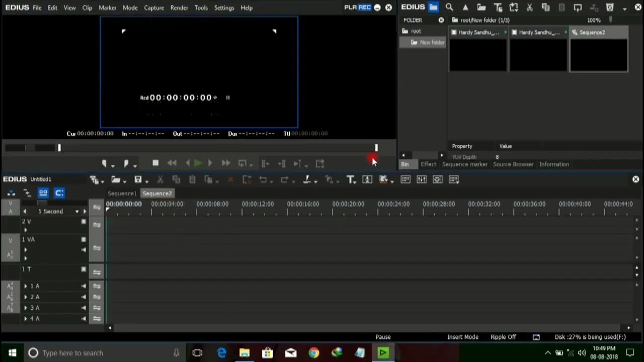
Task: Adjust Bin thumbnail zoom slider
Action: tap(611, 20)
